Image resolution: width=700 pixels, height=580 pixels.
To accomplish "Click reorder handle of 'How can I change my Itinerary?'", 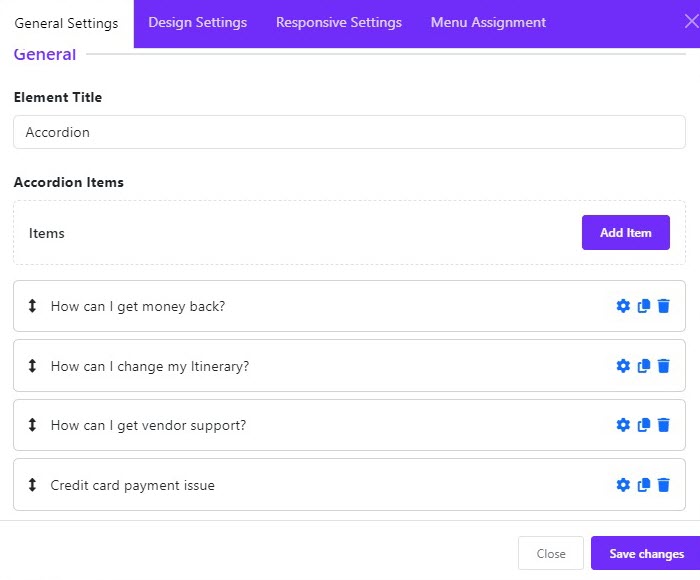I will [x=32, y=366].
